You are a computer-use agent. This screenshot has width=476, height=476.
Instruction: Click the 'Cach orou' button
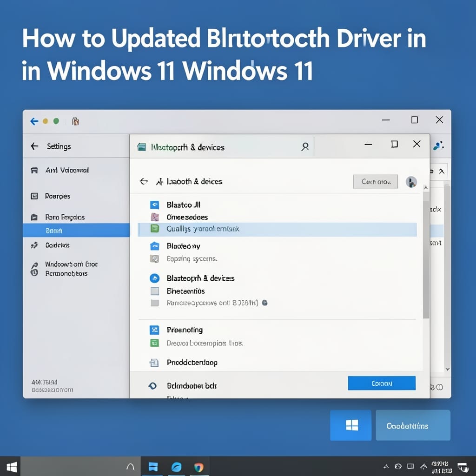pyautogui.click(x=376, y=182)
